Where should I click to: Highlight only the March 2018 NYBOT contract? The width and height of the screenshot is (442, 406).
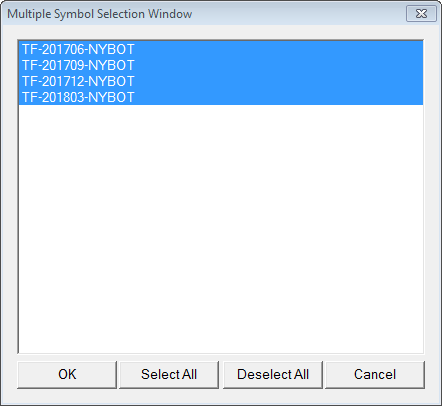point(221,97)
